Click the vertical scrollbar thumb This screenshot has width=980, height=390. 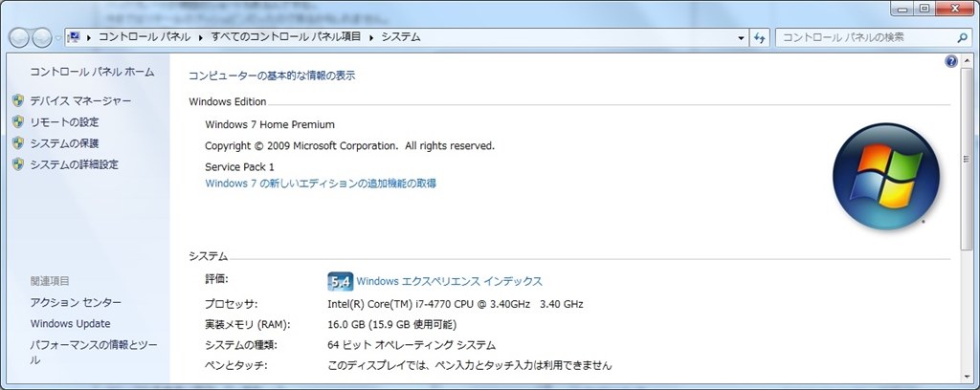pos(968,160)
